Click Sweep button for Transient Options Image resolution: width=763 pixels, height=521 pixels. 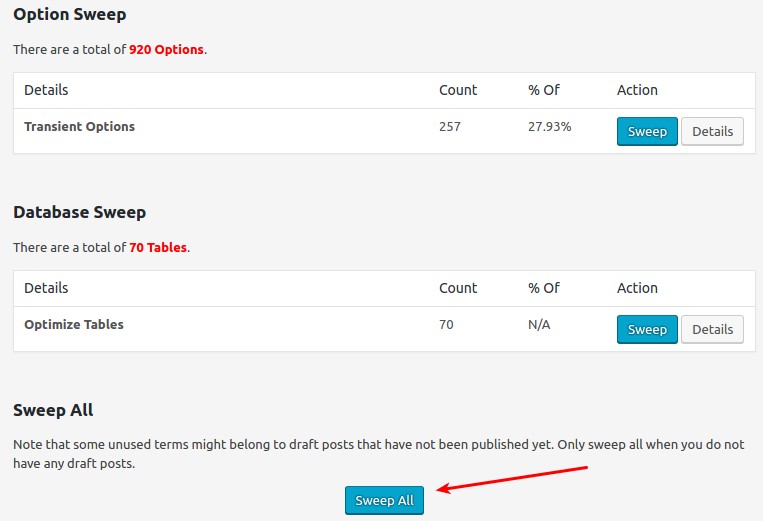647,132
